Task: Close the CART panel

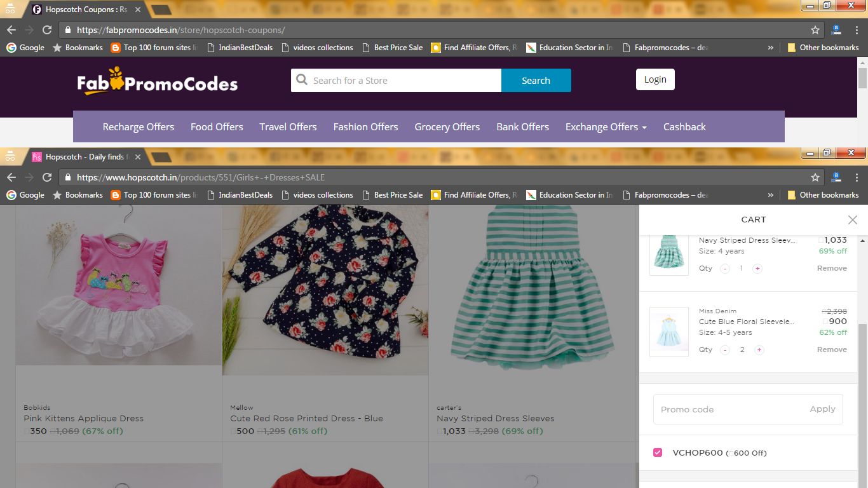Action: (x=853, y=220)
